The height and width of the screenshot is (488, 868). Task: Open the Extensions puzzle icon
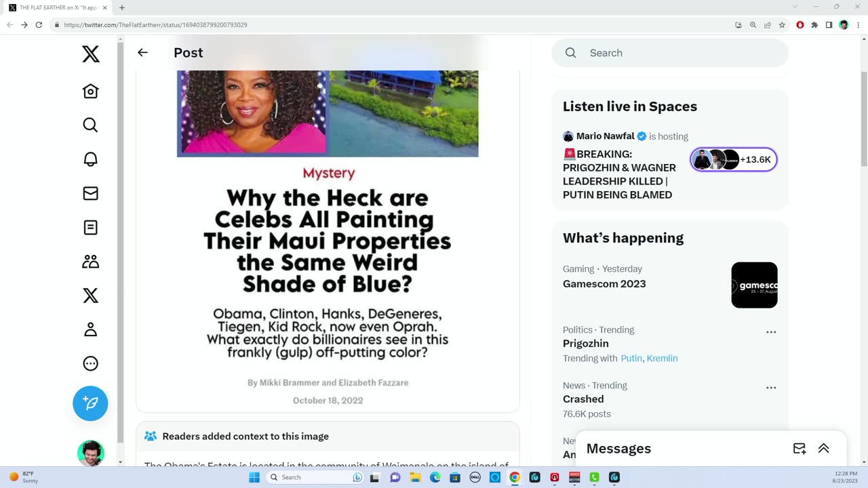(x=814, y=25)
